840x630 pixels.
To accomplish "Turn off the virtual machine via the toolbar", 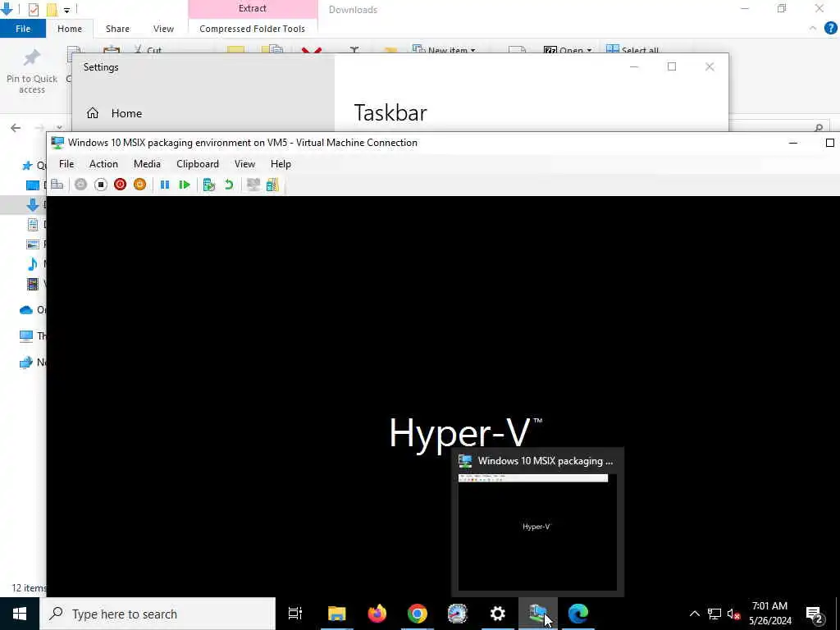I will coord(100,185).
